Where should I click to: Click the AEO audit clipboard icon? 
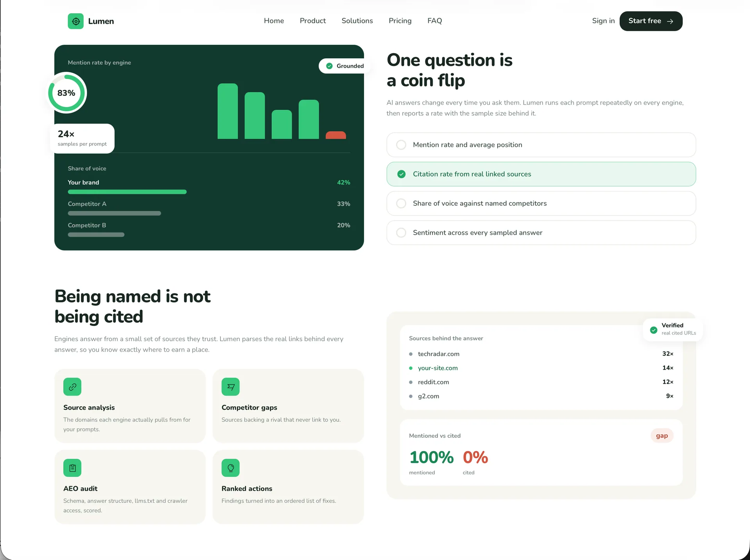72,468
